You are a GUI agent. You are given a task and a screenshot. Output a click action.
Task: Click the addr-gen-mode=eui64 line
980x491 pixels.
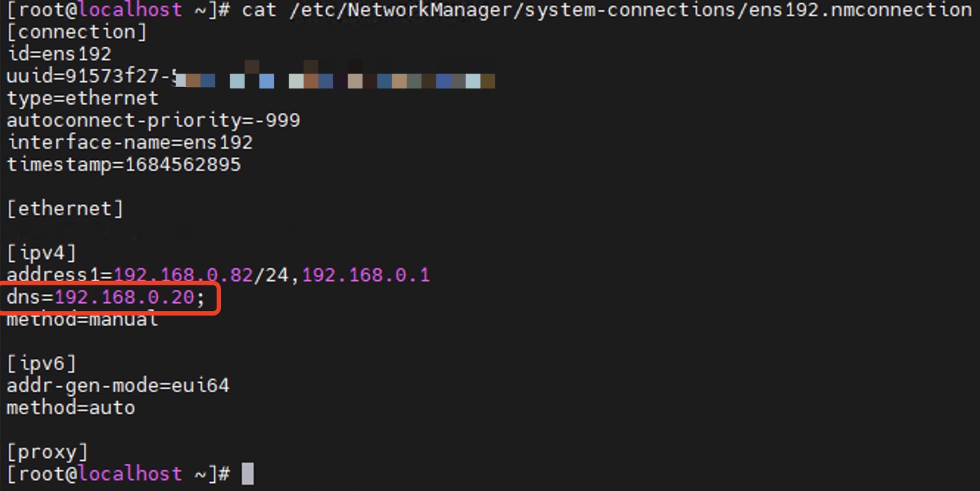point(118,386)
